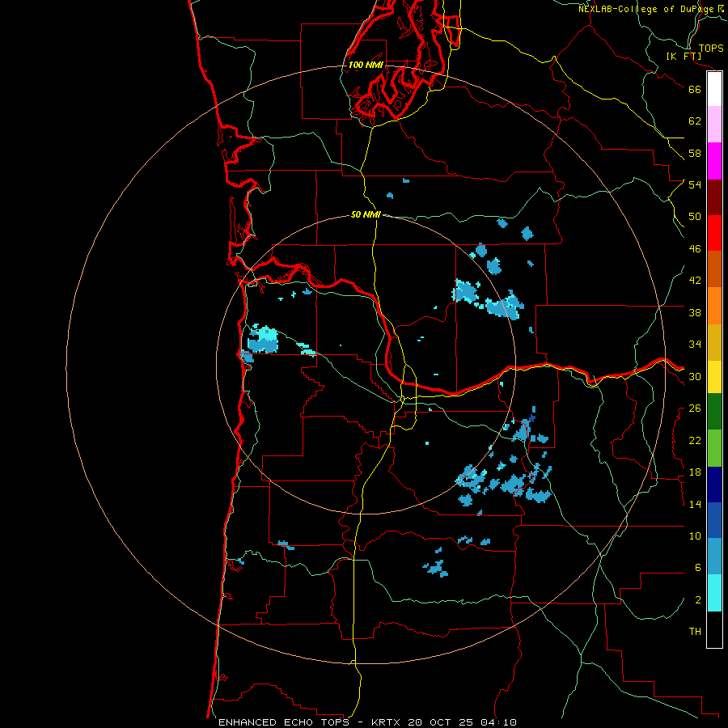Click the gold 34-38 kft legend swatch
Viewport: 728px width, 728px height.
(x=714, y=342)
